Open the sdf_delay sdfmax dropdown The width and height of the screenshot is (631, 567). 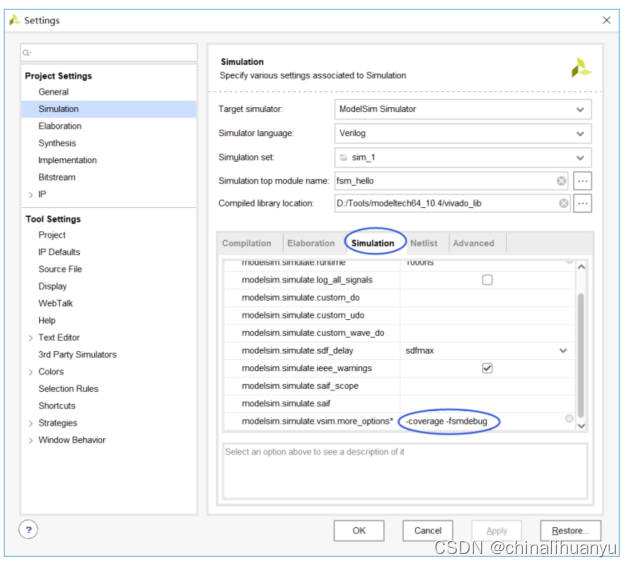(563, 351)
